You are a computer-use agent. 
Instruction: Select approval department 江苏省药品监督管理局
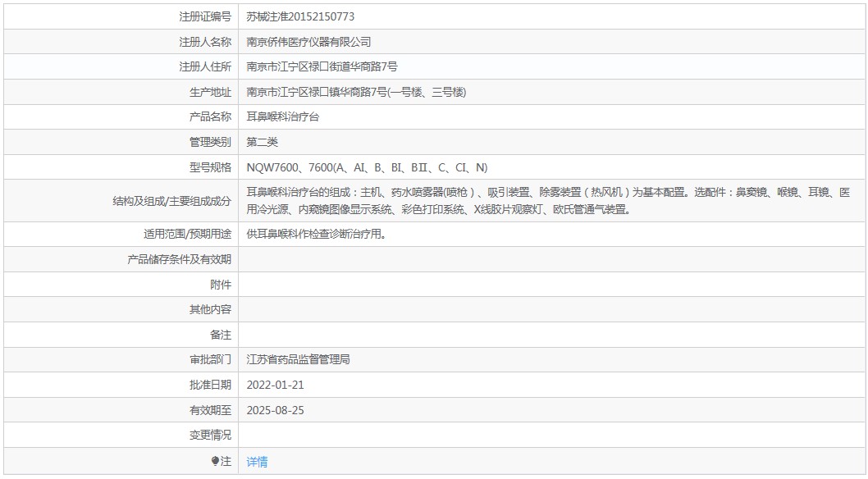299,359
